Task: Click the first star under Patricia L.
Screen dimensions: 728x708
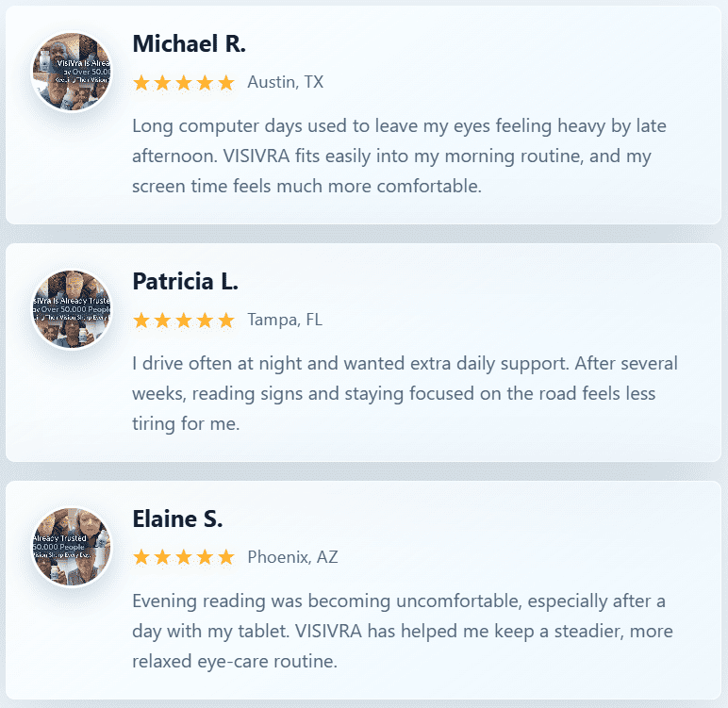Action: click(141, 321)
